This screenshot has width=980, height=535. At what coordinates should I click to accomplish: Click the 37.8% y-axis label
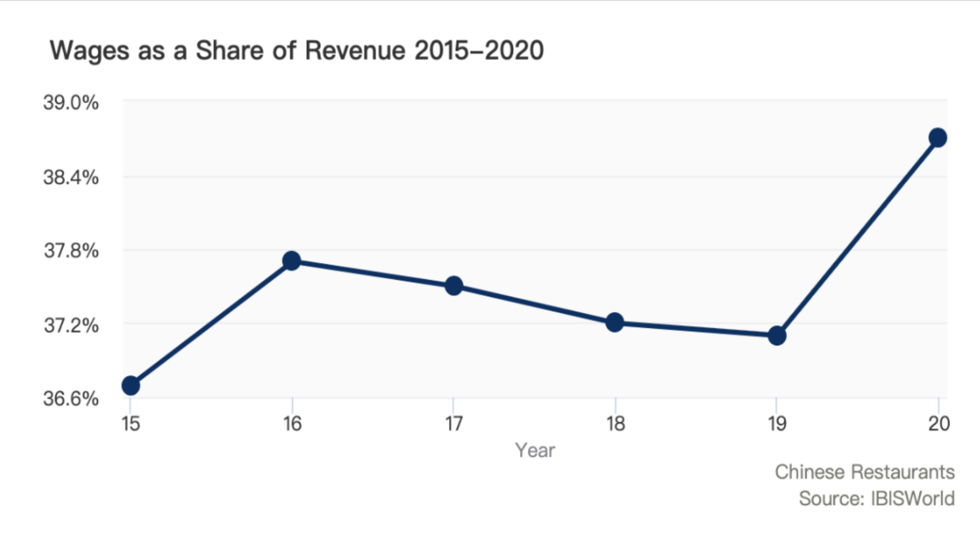71,250
